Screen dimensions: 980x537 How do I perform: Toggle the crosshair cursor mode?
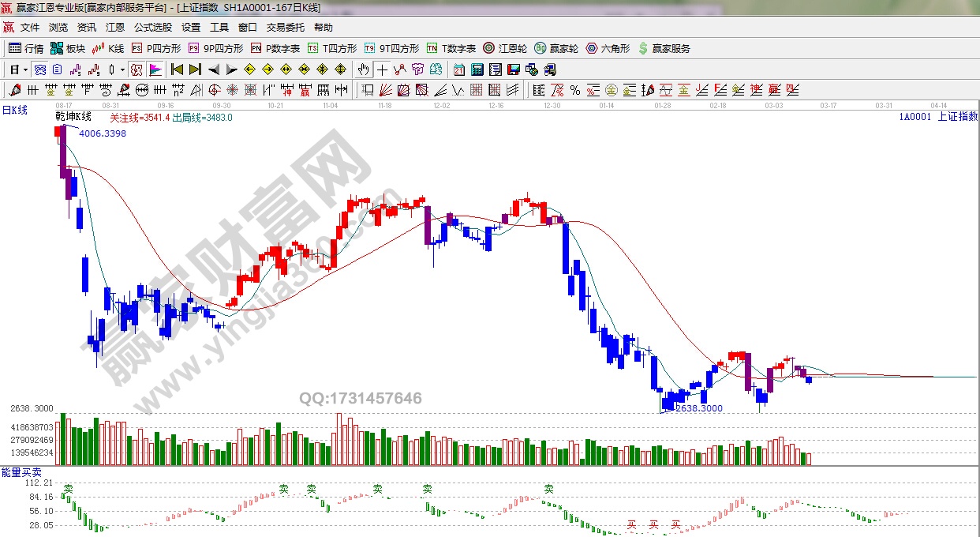(382, 69)
